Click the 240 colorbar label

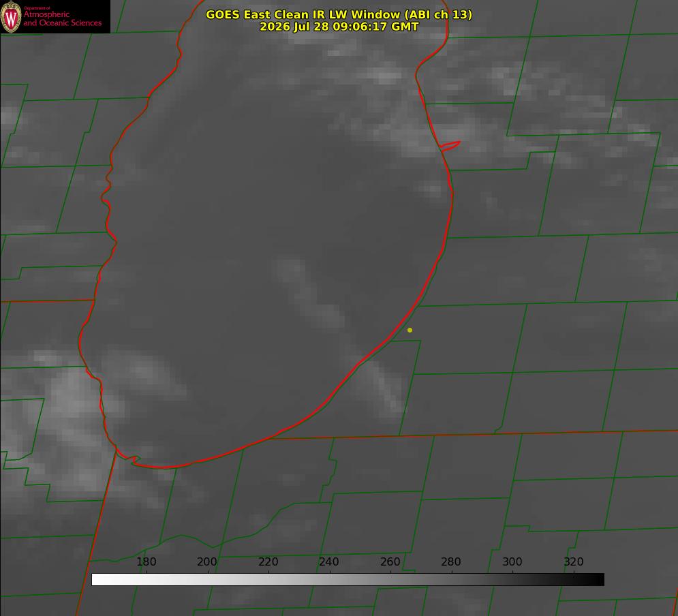[328, 561]
